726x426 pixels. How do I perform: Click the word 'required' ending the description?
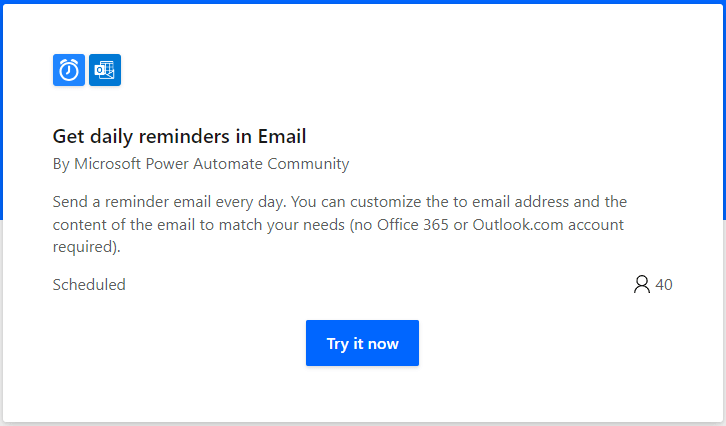coord(85,246)
